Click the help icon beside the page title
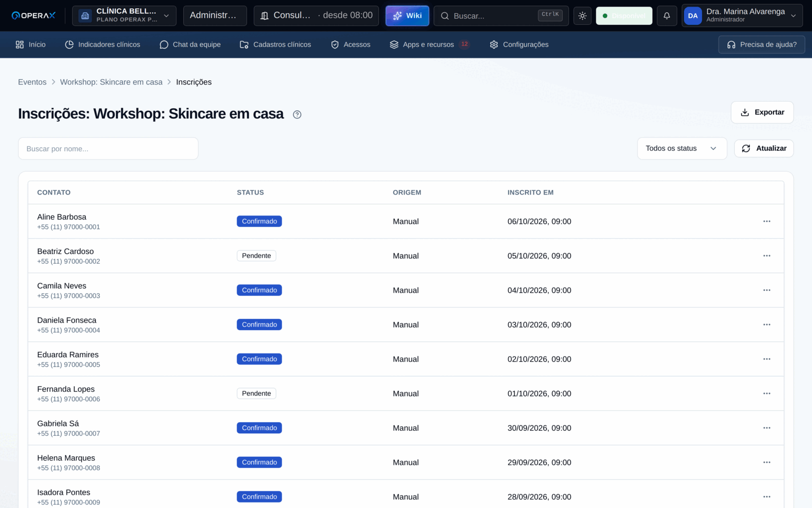Screen dimensions: 812x508 (x=297, y=115)
